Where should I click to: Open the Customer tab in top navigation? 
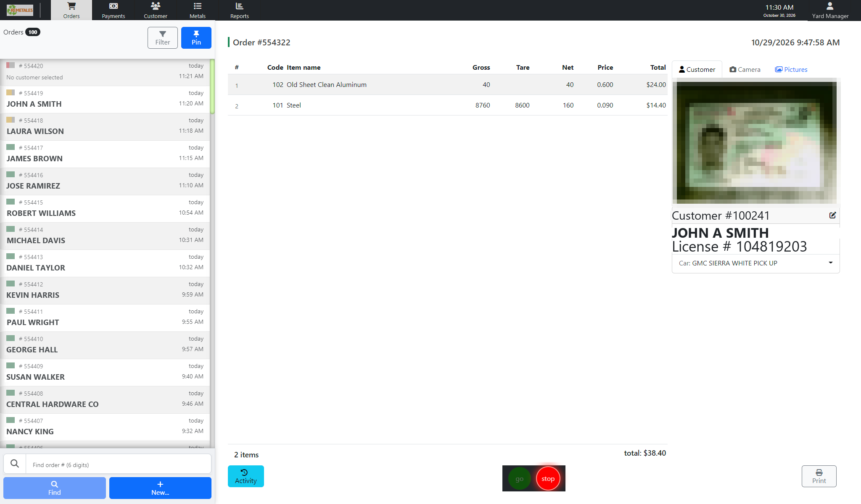pos(156,10)
